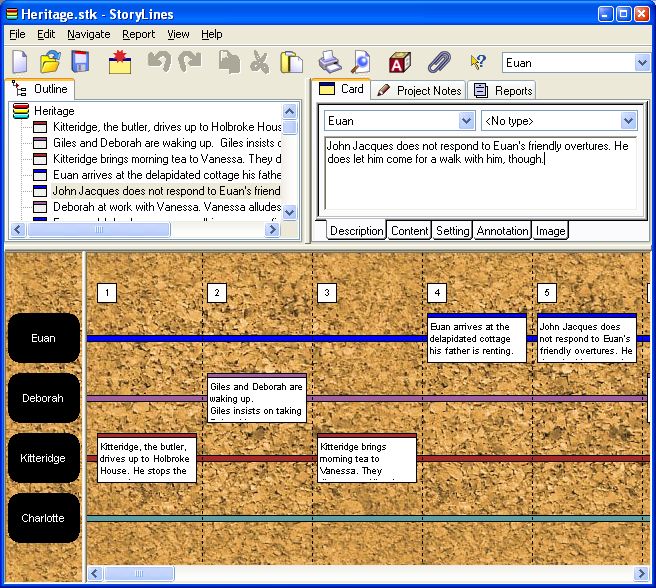Select the Deborah storyline label

tap(44, 398)
